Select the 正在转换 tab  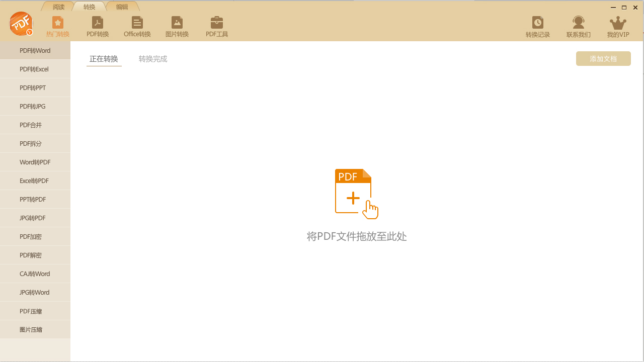(104, 58)
